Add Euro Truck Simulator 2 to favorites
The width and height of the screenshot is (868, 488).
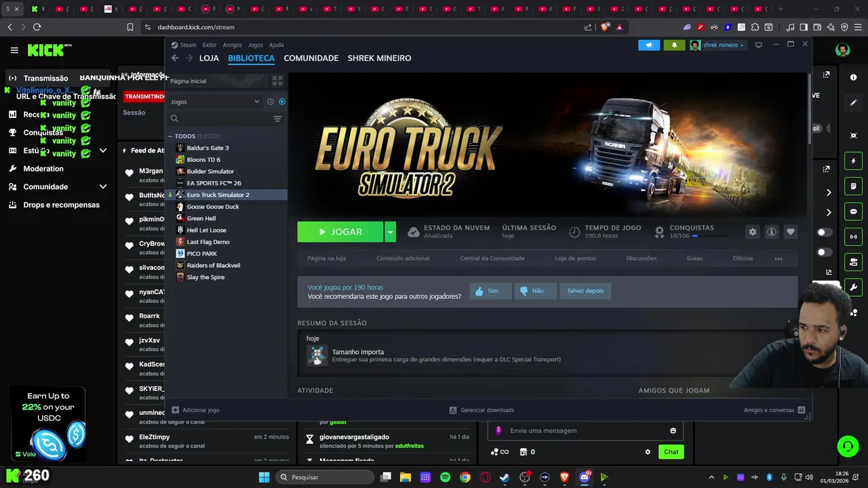790,232
